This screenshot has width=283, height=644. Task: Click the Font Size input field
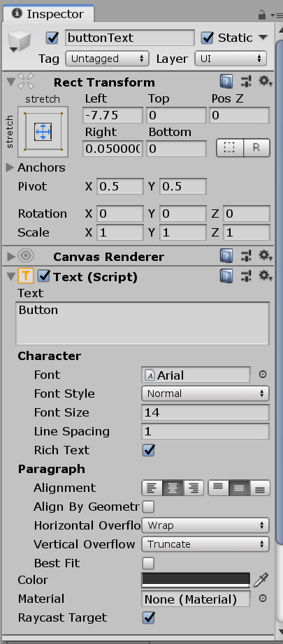point(205,412)
